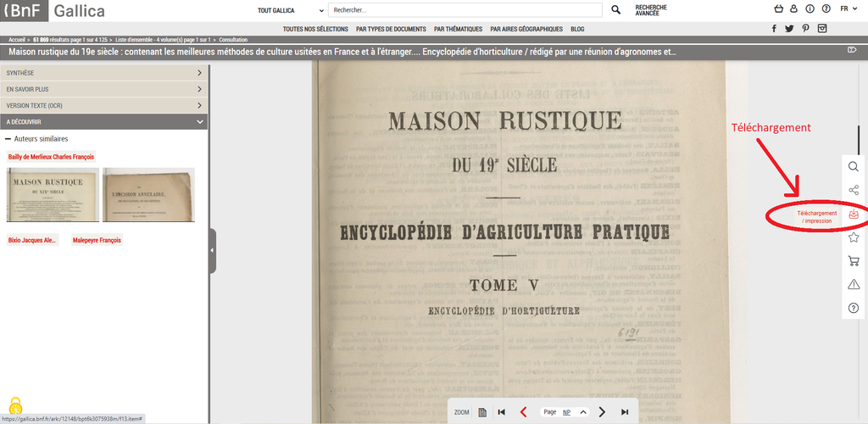This screenshot has height=424, width=868.
Task: Click the magnifier search-in-document icon
Action: (x=854, y=166)
